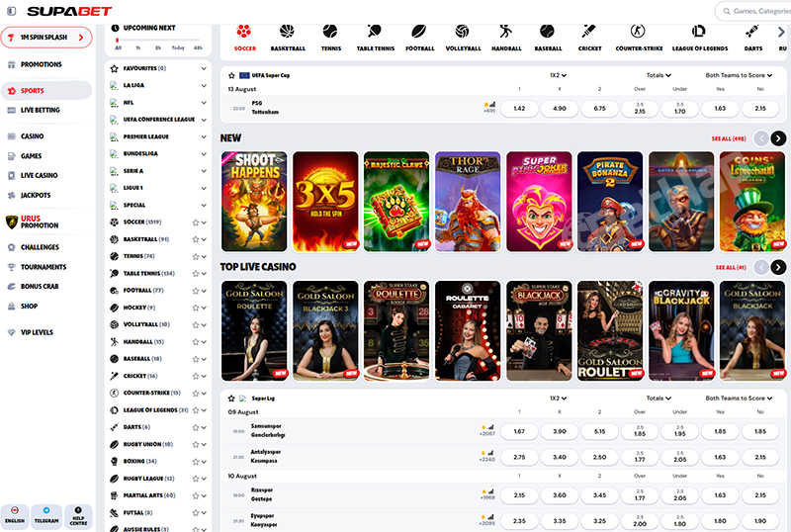The height and width of the screenshot is (532, 791).
Task: Collapse the sidebar with the top-left icon
Action: pyautogui.click(x=11, y=11)
